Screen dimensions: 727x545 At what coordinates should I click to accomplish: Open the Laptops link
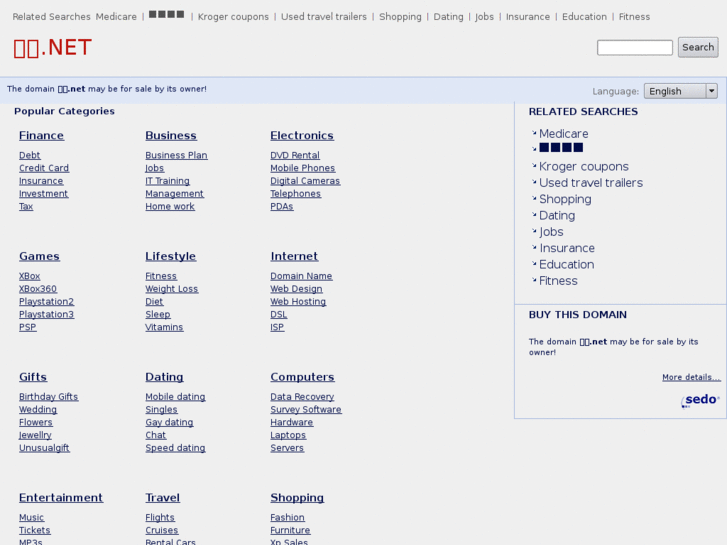[288, 435]
